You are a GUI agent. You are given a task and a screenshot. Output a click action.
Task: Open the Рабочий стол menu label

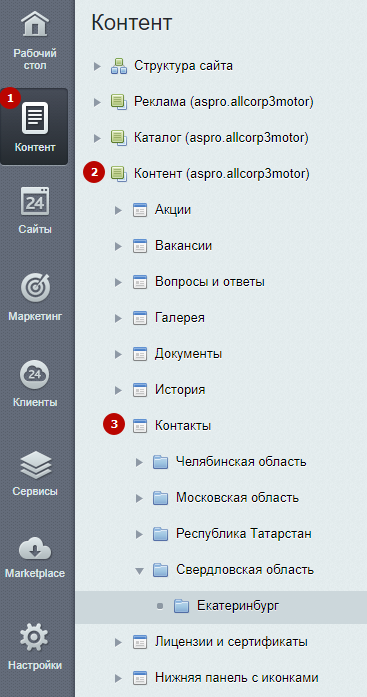tap(35, 60)
